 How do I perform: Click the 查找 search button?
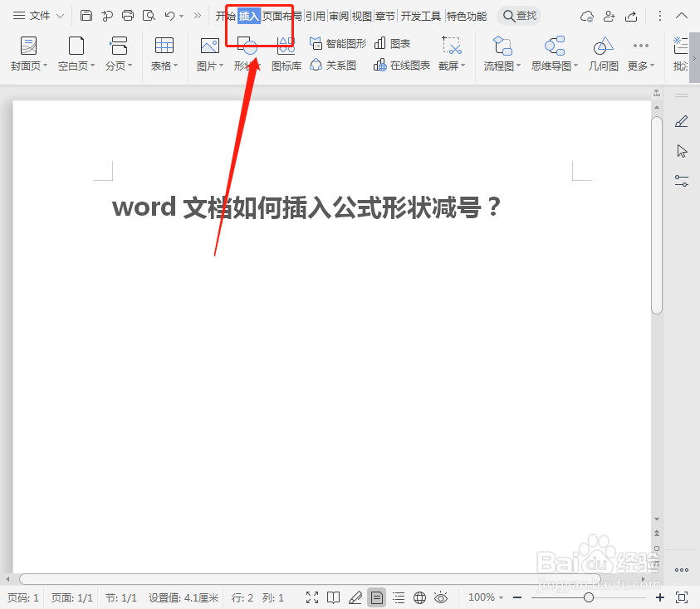(x=518, y=15)
